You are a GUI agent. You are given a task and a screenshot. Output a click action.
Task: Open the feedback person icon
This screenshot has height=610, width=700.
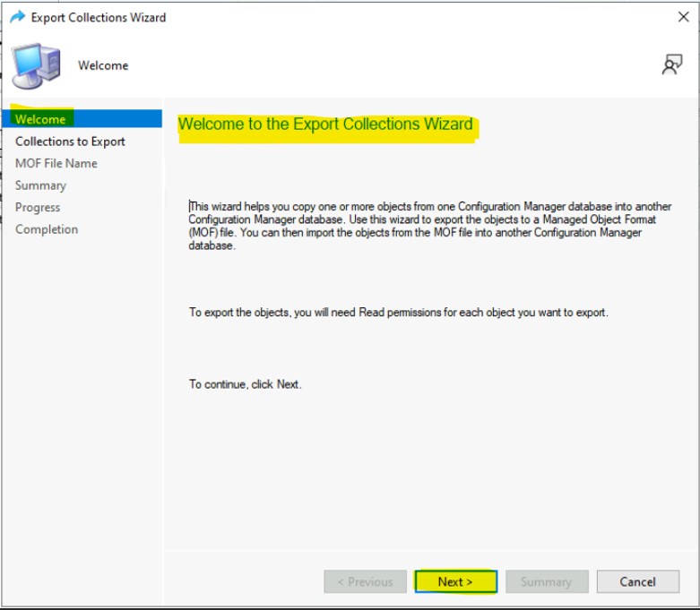click(x=672, y=64)
